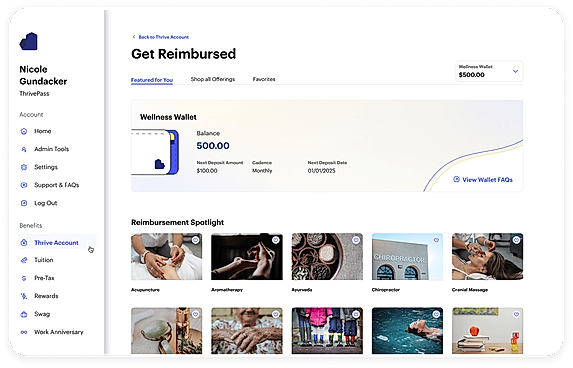Switch to Shop all Offerings tab

(213, 79)
